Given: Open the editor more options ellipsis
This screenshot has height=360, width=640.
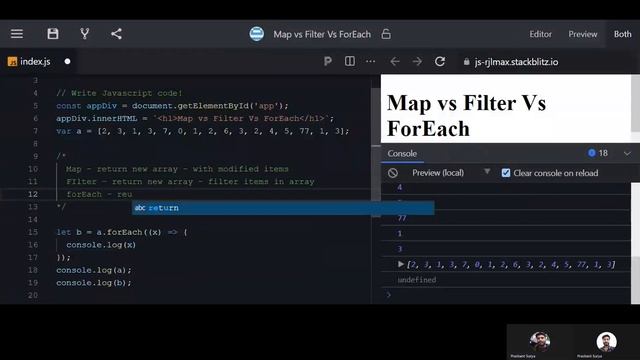Looking at the screenshot, I should pyautogui.click(x=370, y=61).
